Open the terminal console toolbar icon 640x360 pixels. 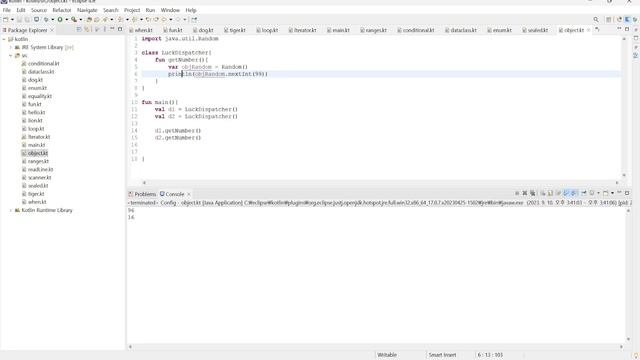coord(36,20)
